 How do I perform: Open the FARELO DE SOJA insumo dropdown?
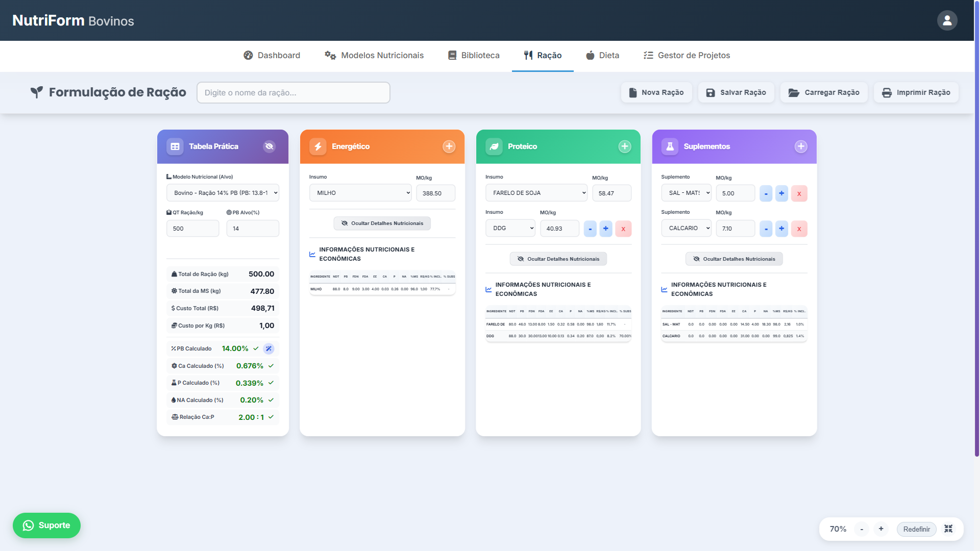pyautogui.click(x=536, y=193)
